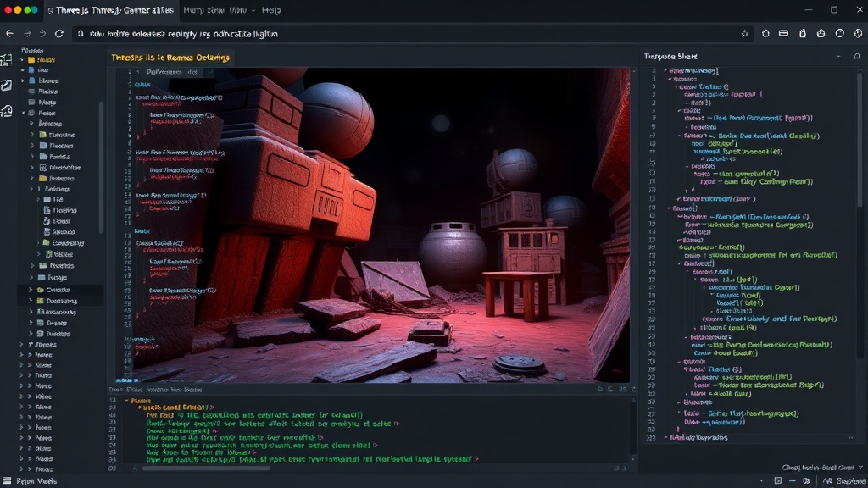Click the right code panel vertical scrollbar
The width and height of the screenshot is (868, 488).
click(860, 138)
